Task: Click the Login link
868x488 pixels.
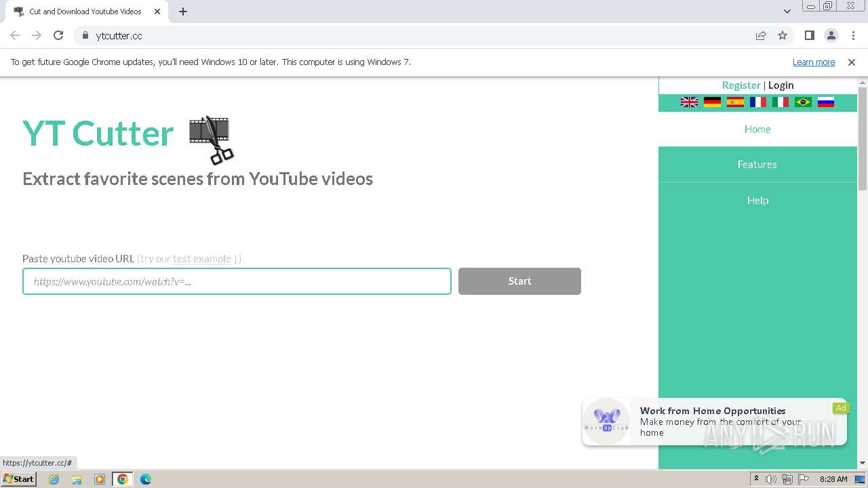Action: pos(781,85)
